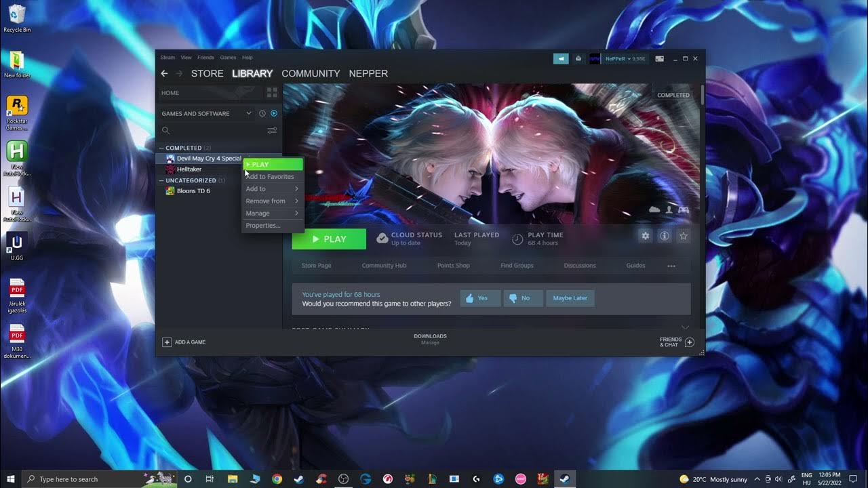Open advanced filters icon next to the search box
The width and height of the screenshot is (868, 488).
pyautogui.click(x=272, y=130)
